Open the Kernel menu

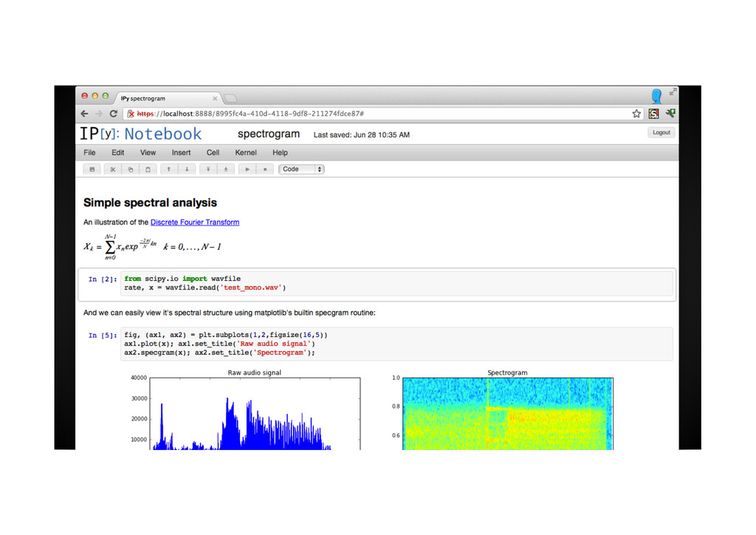246,152
